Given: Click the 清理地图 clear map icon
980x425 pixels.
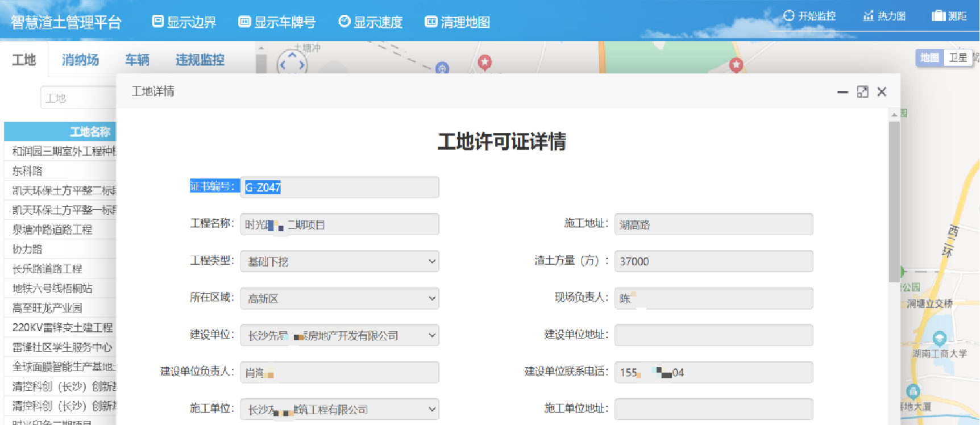Looking at the screenshot, I should coord(431,22).
